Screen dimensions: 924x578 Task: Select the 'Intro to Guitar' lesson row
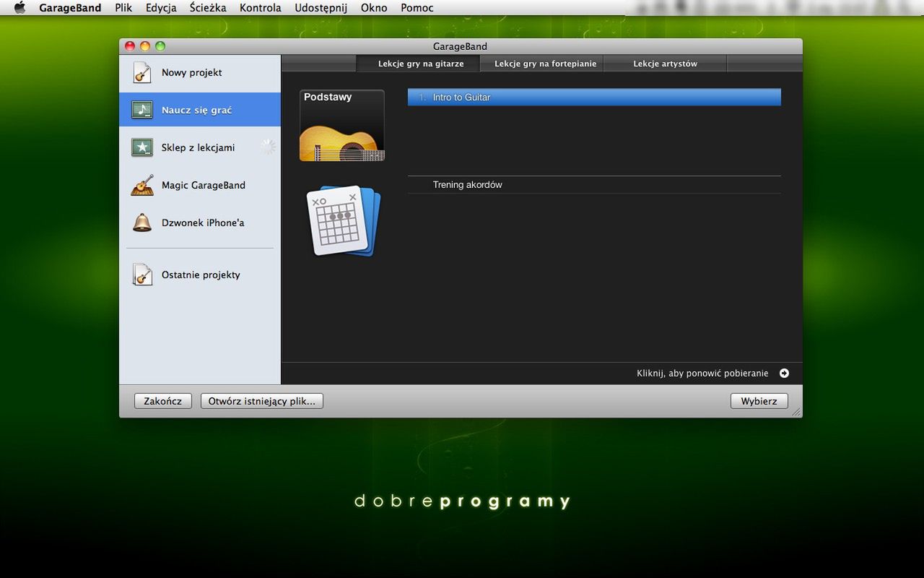[x=594, y=97]
